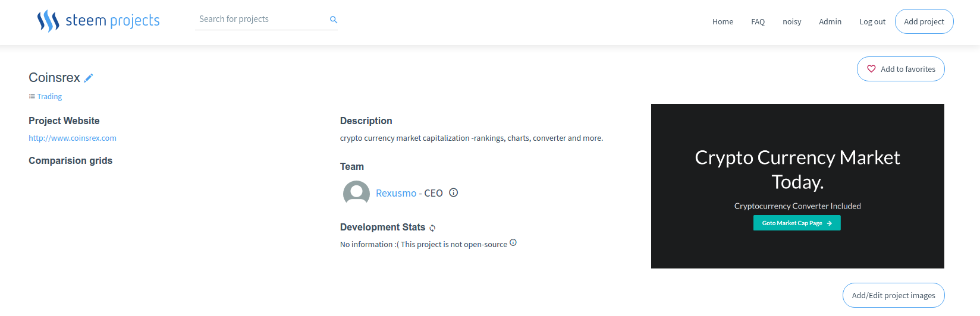Click arrow on Goto Market Cap Page
This screenshot has height=316, width=980.
[x=829, y=223]
